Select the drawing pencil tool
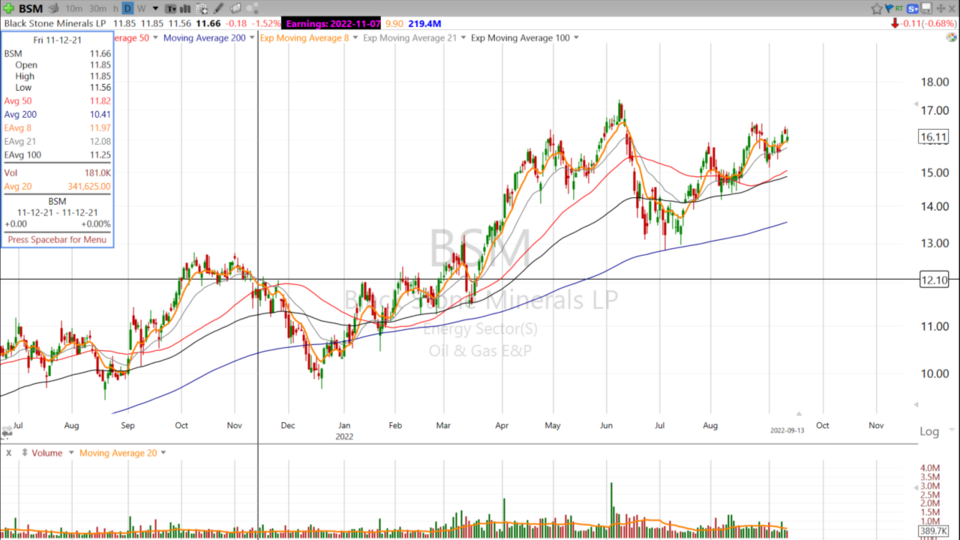960x540 pixels. pyautogui.click(x=219, y=9)
